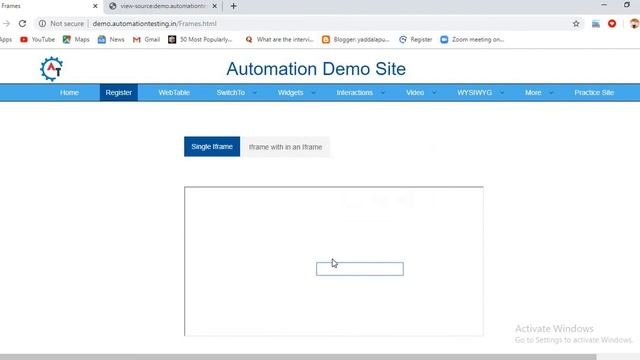Go to Home in the nav bar
The image size is (640, 360).
coord(69,93)
